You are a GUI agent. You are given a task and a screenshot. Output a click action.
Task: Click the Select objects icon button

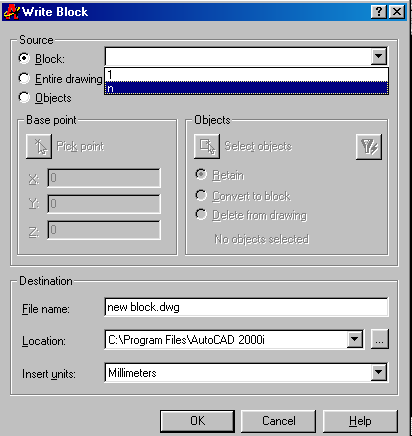click(207, 146)
